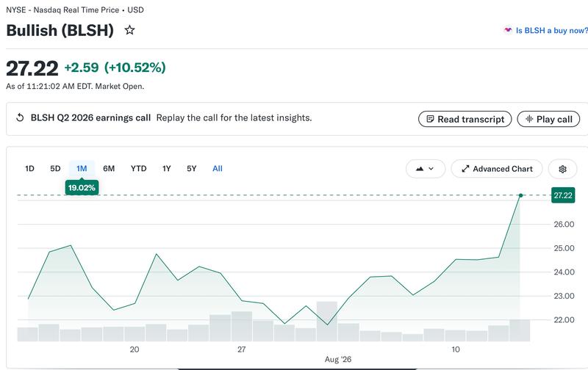
Task: Click the '10' date axis label
Action: [x=455, y=349]
